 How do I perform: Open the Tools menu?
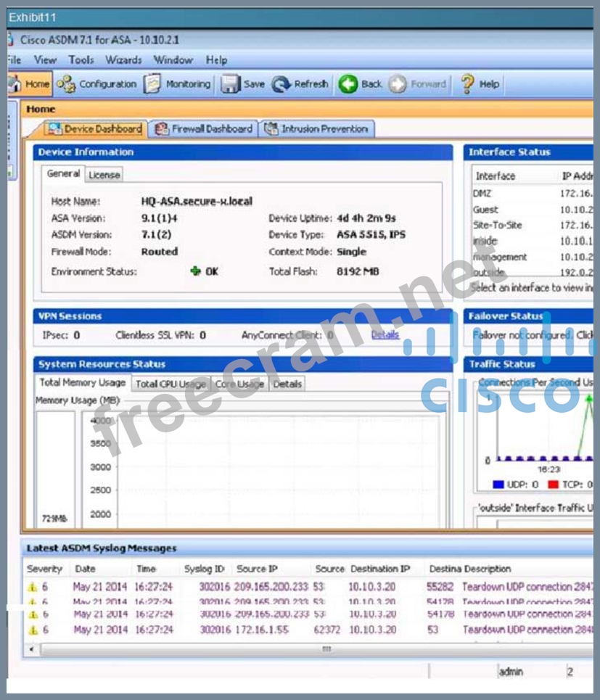coord(81,60)
